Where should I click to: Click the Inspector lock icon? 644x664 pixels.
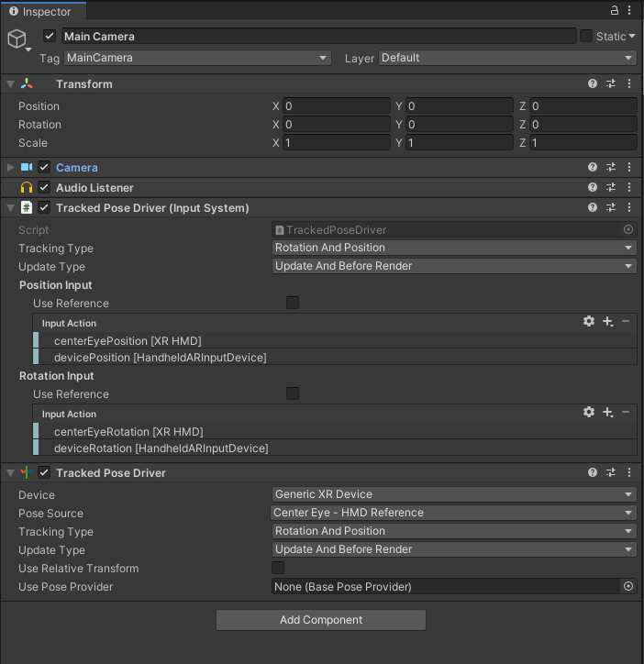615,10
